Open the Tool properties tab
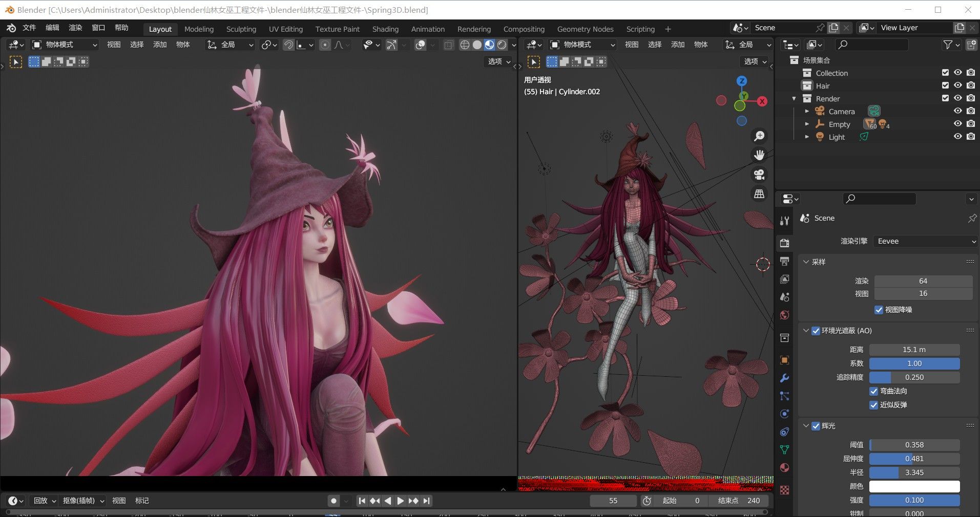 point(784,221)
